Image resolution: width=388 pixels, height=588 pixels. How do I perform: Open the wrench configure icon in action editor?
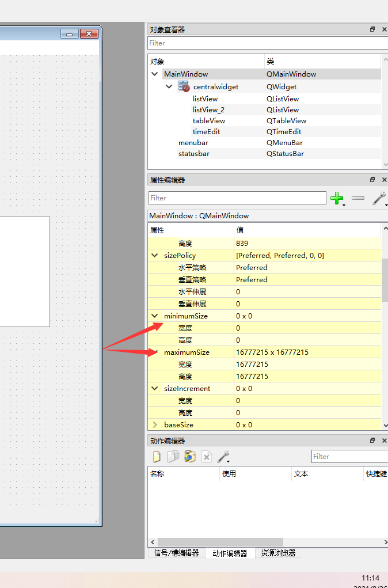coord(223,456)
